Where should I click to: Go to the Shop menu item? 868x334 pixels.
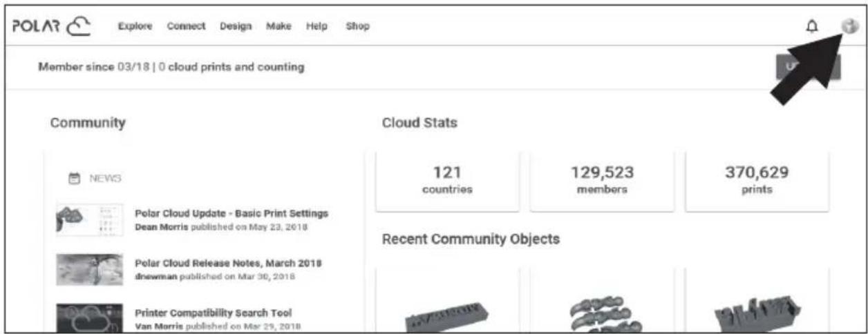tap(358, 26)
